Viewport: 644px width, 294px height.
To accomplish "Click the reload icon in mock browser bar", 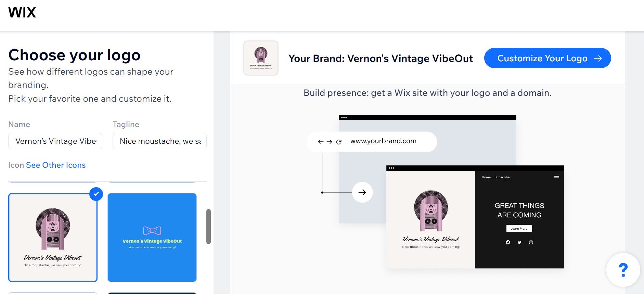I will pos(339,142).
